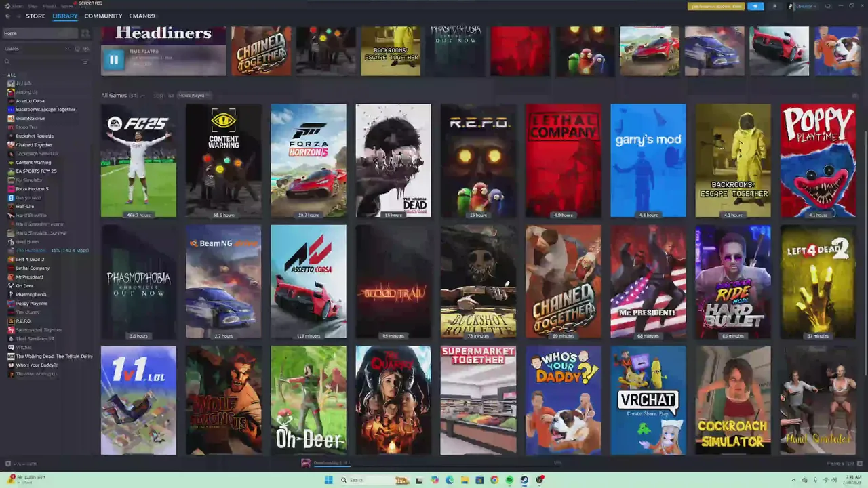
Task: Select the Home button in sidebar
Action: click(40, 33)
